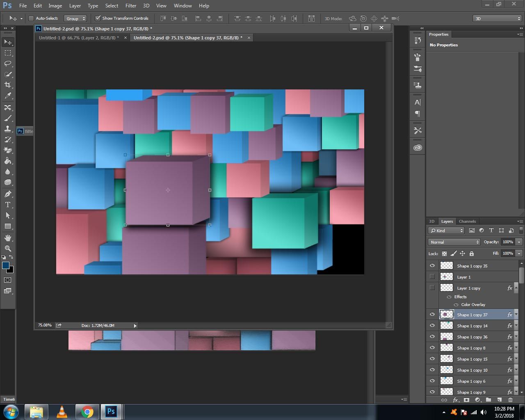
Task: Select the Crop tool
Action: (8, 85)
